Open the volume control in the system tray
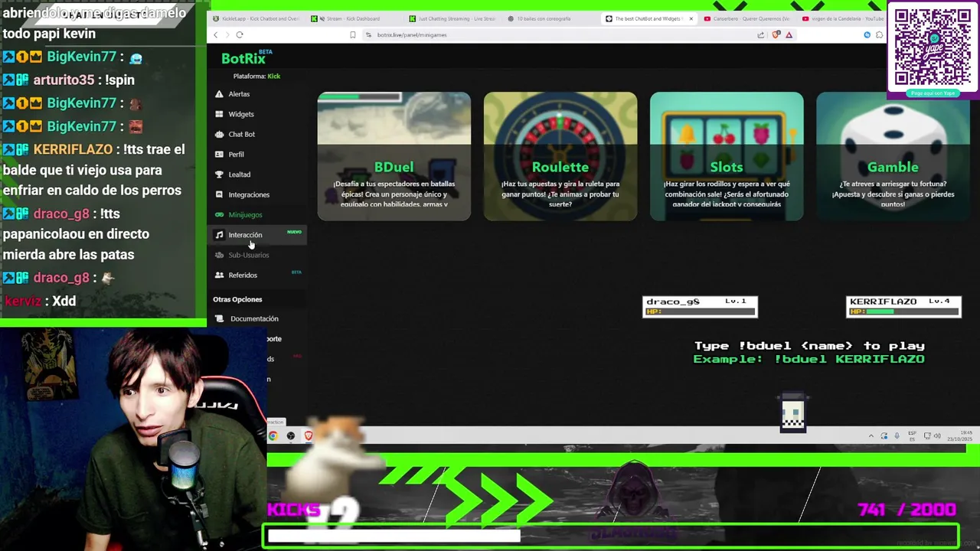 pos(937,436)
